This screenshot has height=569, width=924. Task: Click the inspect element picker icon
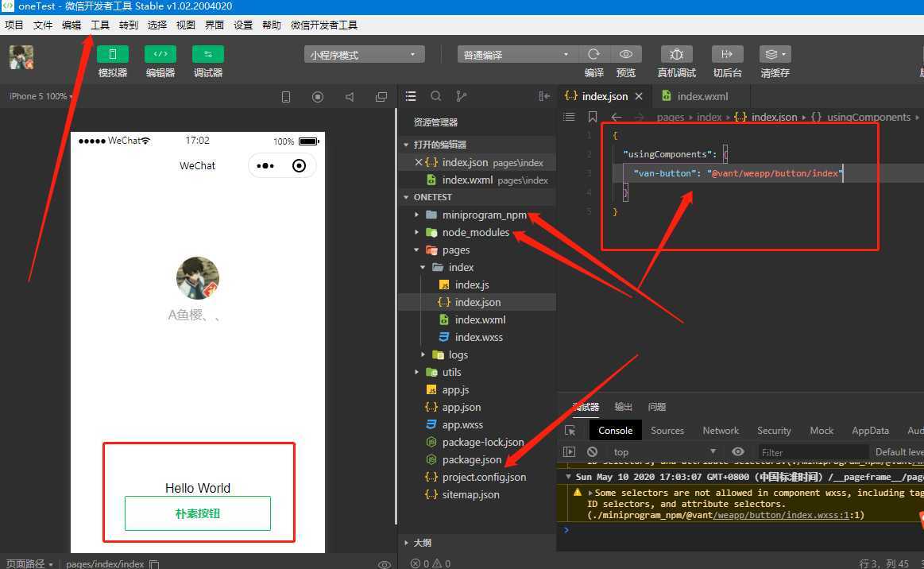[x=570, y=431]
